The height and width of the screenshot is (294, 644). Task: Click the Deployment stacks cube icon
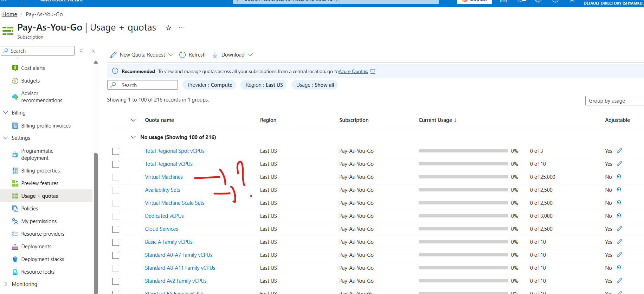click(x=15, y=259)
